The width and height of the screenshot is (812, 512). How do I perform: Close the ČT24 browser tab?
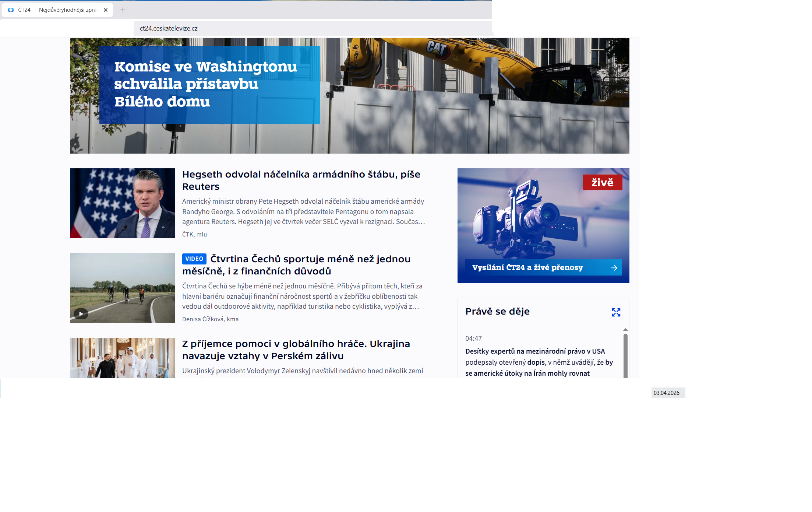coord(106,10)
